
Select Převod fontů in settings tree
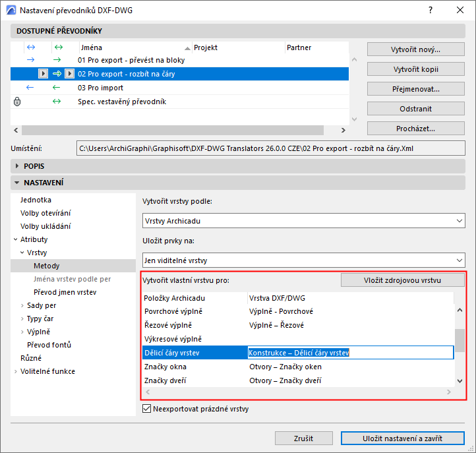(x=49, y=345)
